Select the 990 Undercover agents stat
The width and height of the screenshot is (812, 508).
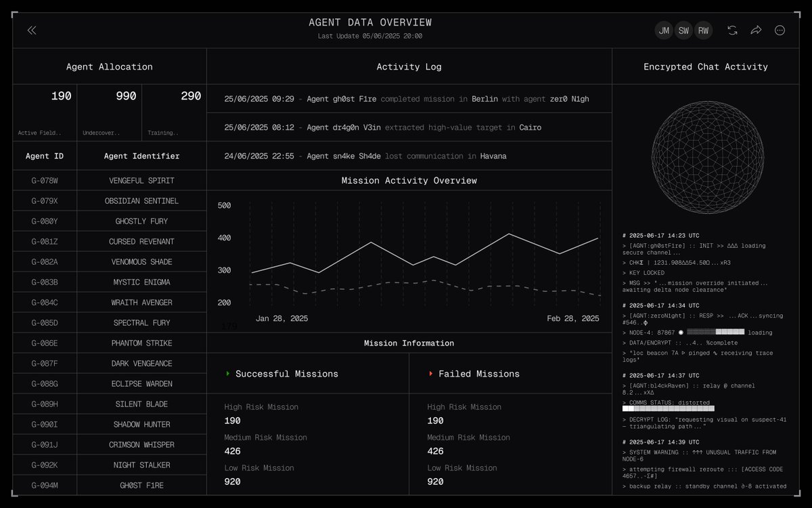109,112
